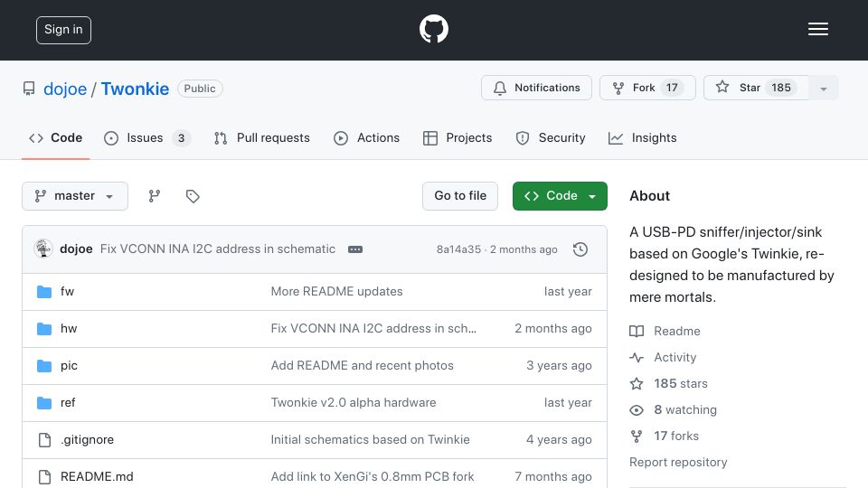Click the hw folder icon

click(44, 329)
